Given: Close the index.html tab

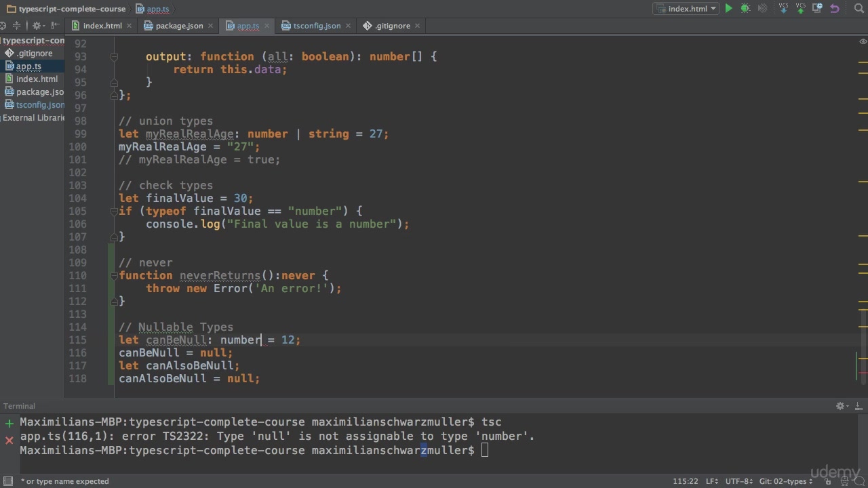Looking at the screenshot, I should [x=130, y=26].
